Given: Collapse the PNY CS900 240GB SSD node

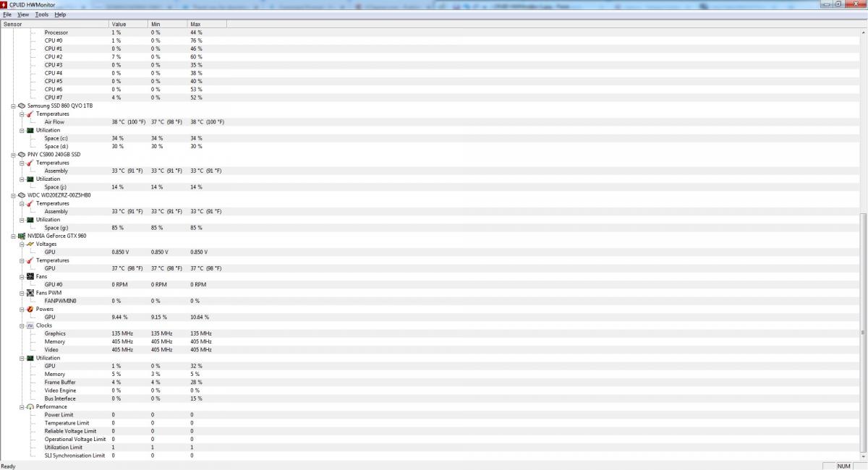Looking at the screenshot, I should (13, 155).
